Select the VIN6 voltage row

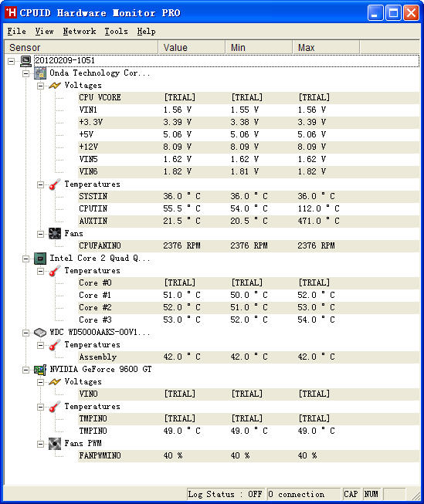pos(249,172)
